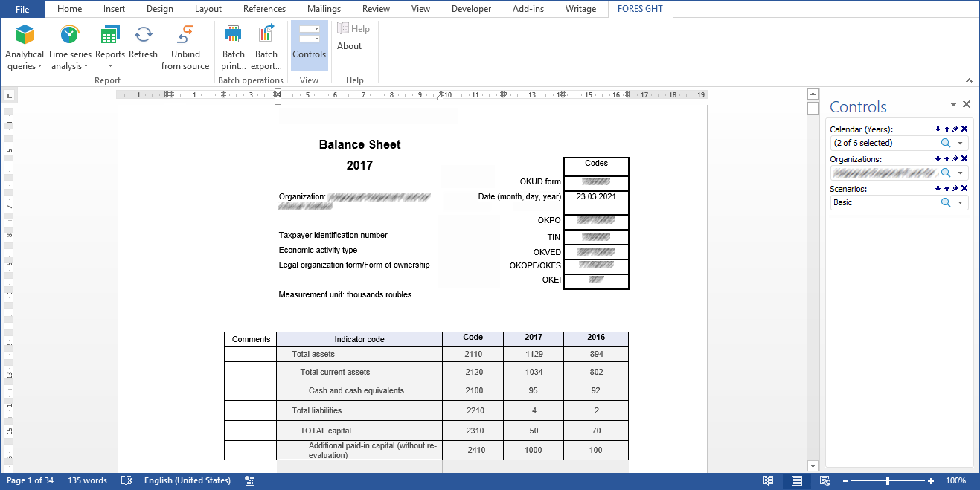Switch to the Insert tab
The height and width of the screenshot is (490, 980).
tap(114, 9)
